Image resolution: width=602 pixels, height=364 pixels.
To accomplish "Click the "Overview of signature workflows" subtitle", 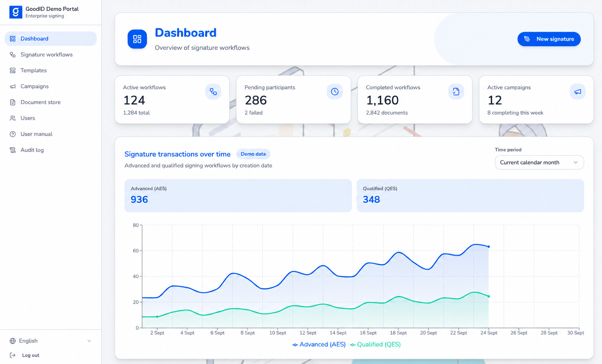I will (202, 48).
